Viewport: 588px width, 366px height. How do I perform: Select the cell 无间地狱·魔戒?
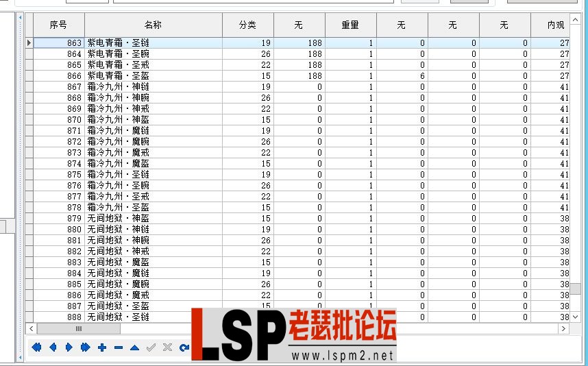coord(154,295)
